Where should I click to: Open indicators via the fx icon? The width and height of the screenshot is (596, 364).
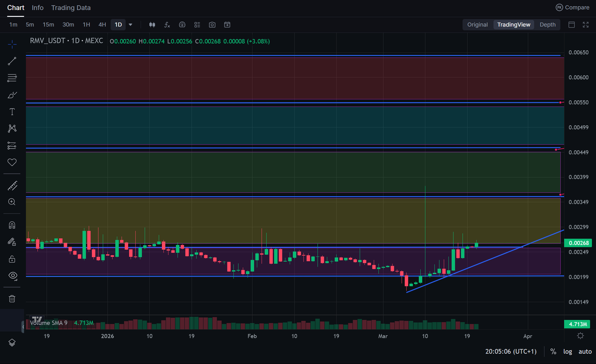click(x=167, y=24)
